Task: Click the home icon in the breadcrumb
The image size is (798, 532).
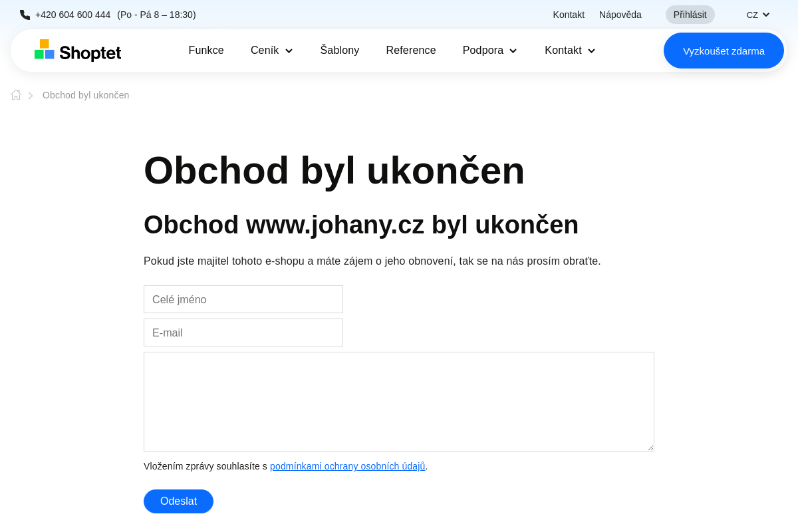Action: click(15, 94)
